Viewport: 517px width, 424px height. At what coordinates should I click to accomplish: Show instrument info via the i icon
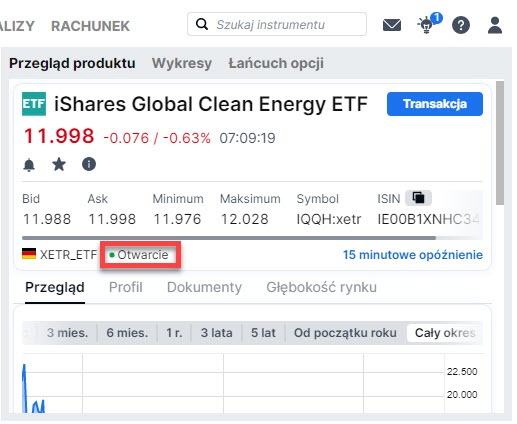click(x=89, y=164)
